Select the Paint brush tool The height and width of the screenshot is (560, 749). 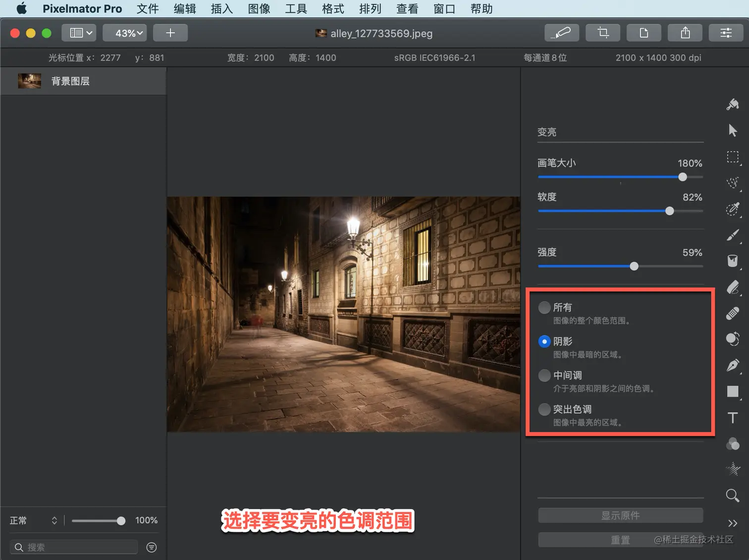coord(733,235)
